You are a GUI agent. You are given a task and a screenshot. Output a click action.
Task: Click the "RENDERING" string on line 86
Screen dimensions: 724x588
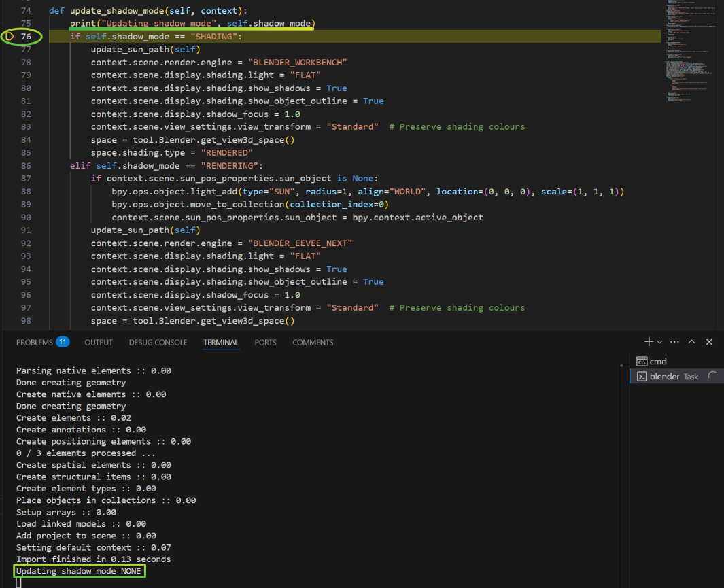[230, 166]
